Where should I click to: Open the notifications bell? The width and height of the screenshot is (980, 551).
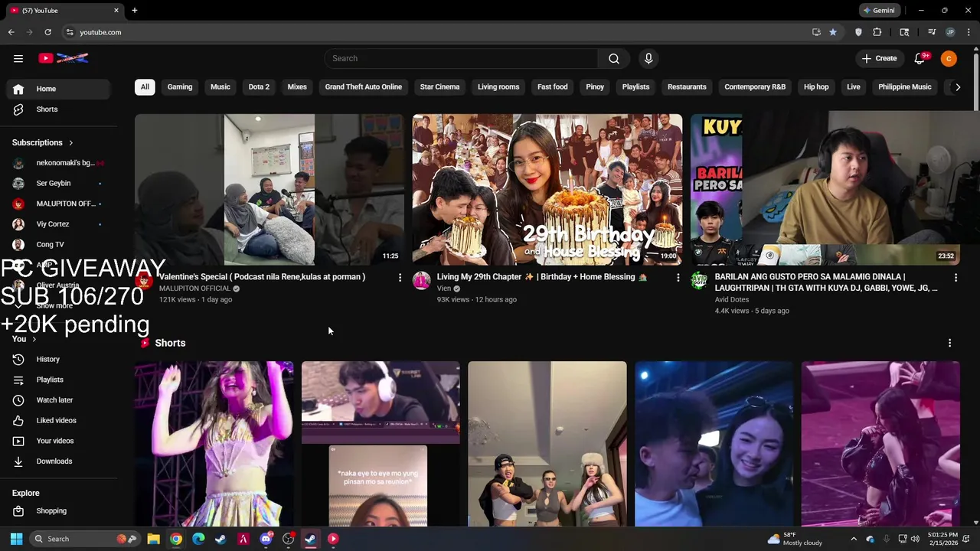coord(920,58)
